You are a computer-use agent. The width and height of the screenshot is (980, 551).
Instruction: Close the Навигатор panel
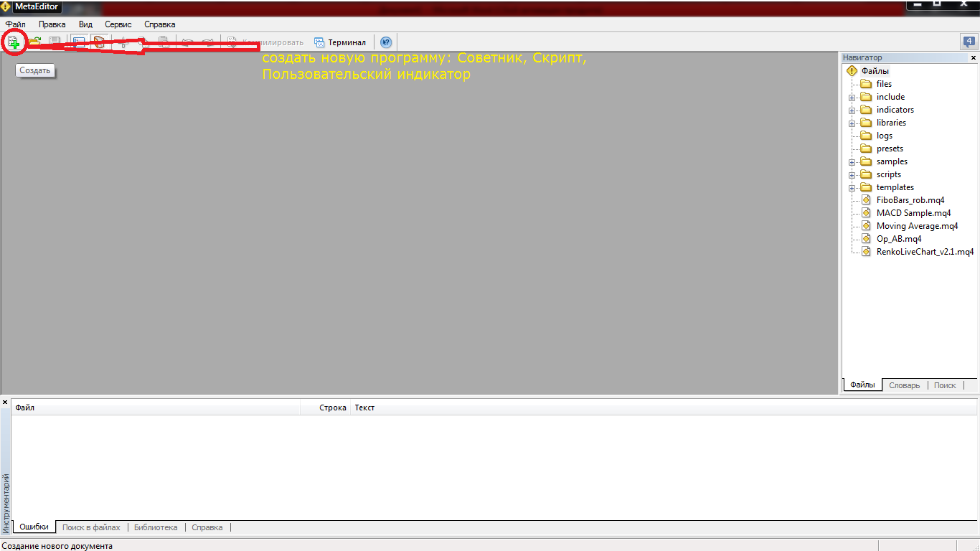[x=974, y=57]
